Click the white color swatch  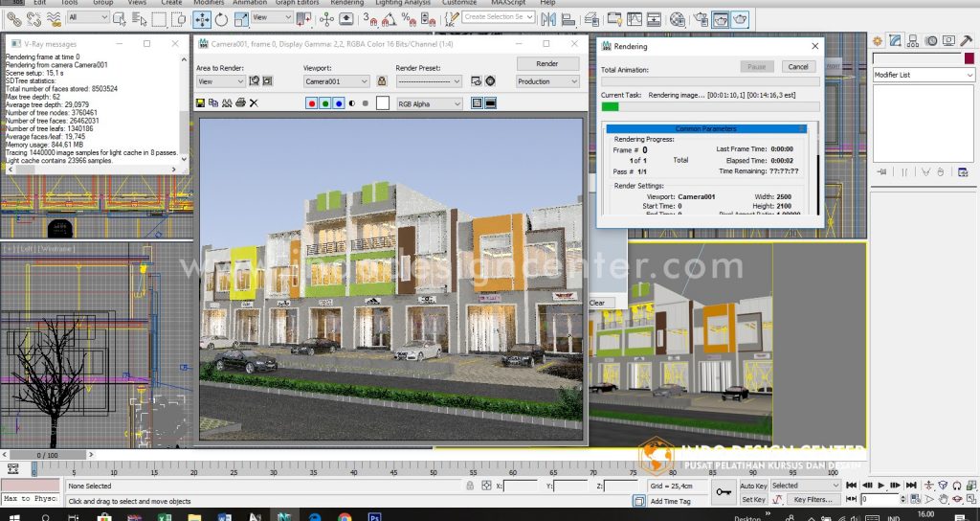pos(383,103)
